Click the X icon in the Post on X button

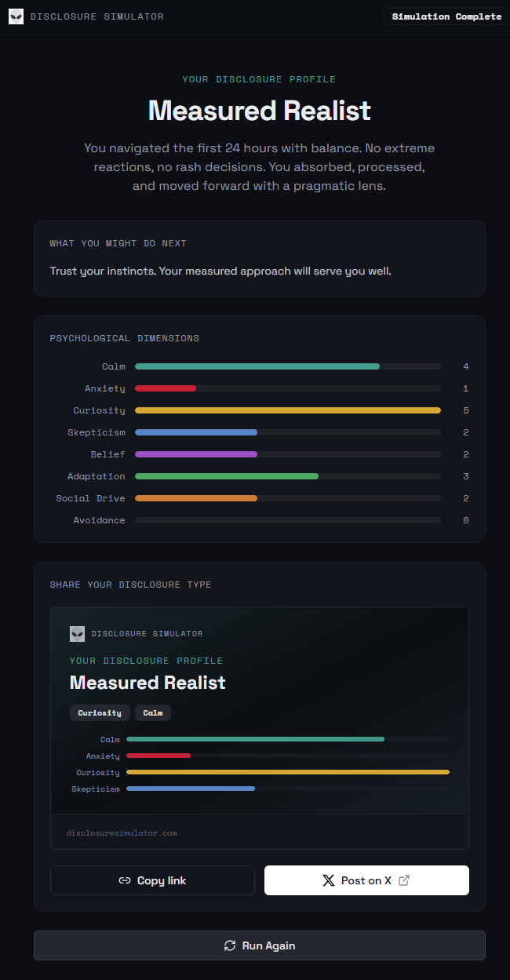coord(329,880)
